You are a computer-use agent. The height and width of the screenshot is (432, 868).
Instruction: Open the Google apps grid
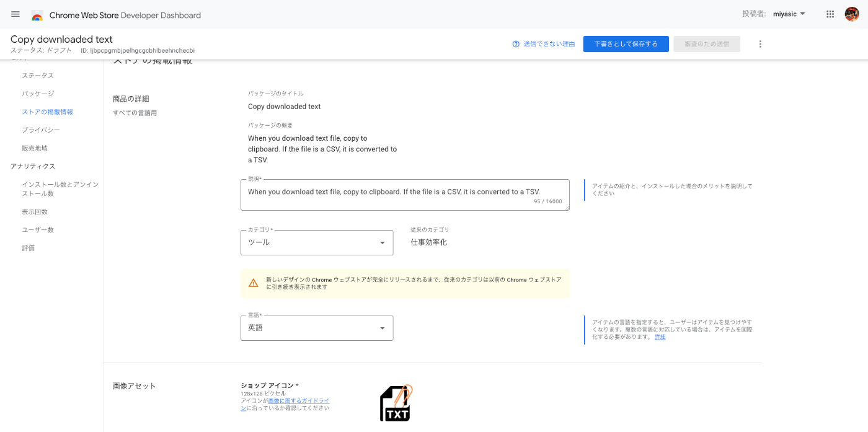[x=830, y=14]
